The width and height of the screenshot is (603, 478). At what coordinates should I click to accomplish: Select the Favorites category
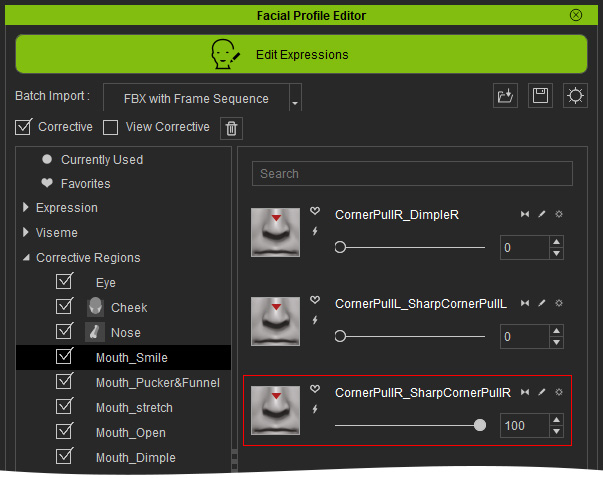pyautogui.click(x=85, y=184)
